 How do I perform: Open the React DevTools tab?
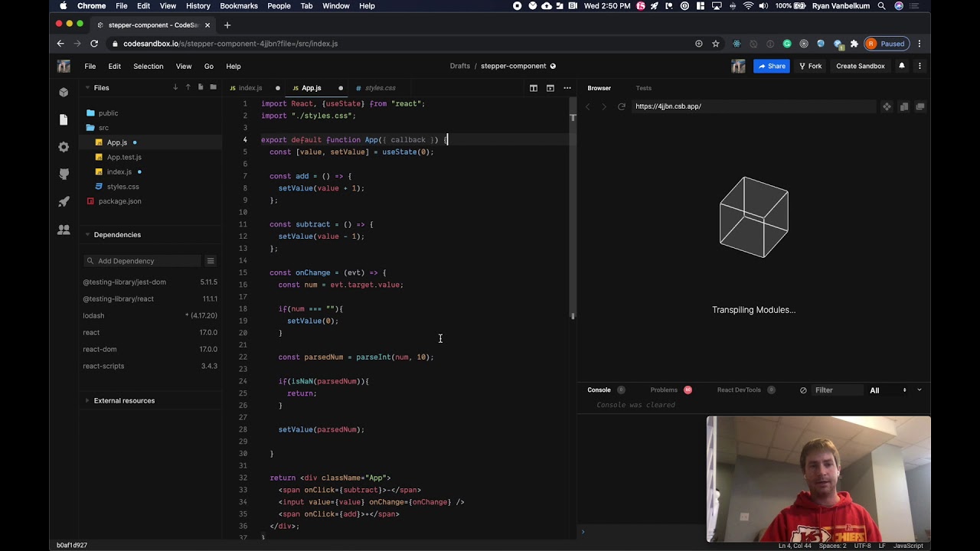coord(739,390)
